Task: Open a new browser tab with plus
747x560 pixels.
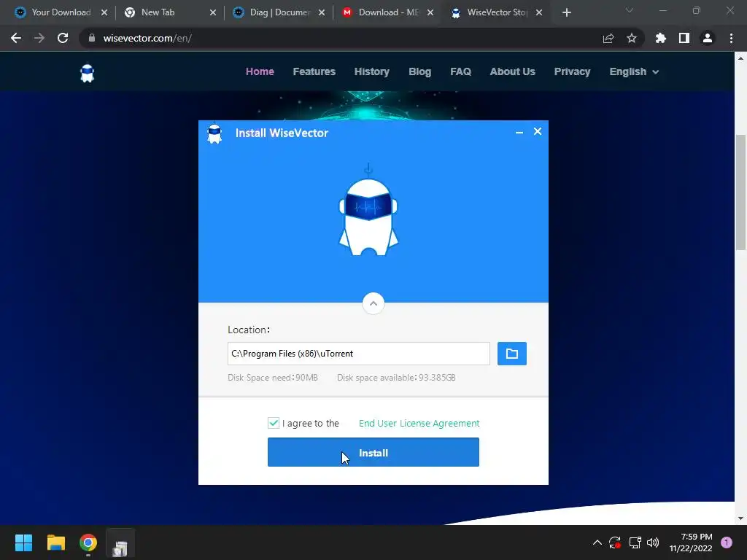Action: pyautogui.click(x=566, y=12)
